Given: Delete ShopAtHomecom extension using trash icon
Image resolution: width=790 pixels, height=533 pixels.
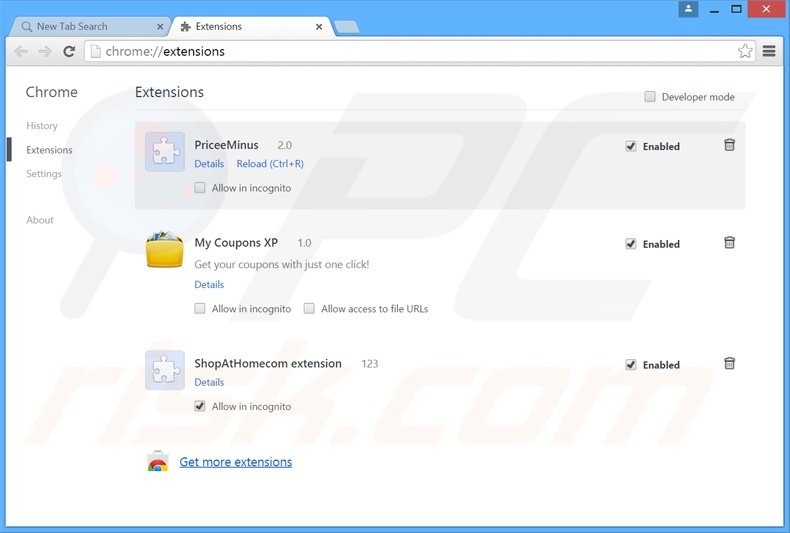Looking at the screenshot, I should (729, 364).
